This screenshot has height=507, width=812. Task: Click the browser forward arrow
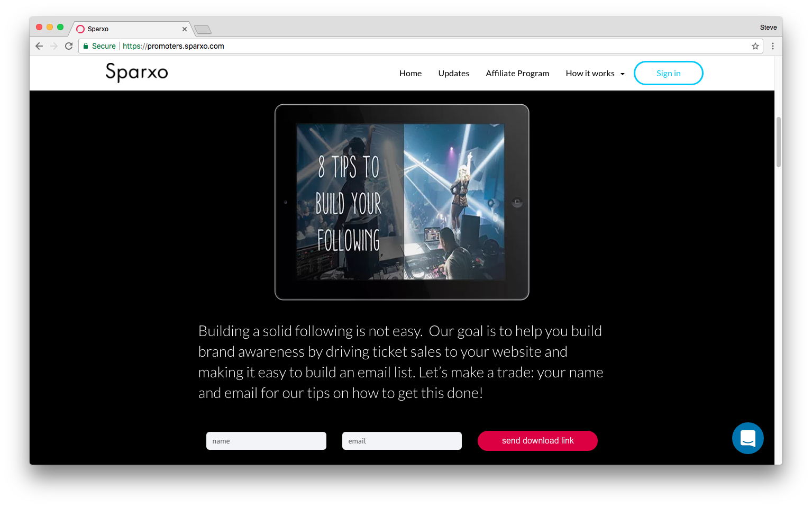tap(54, 46)
